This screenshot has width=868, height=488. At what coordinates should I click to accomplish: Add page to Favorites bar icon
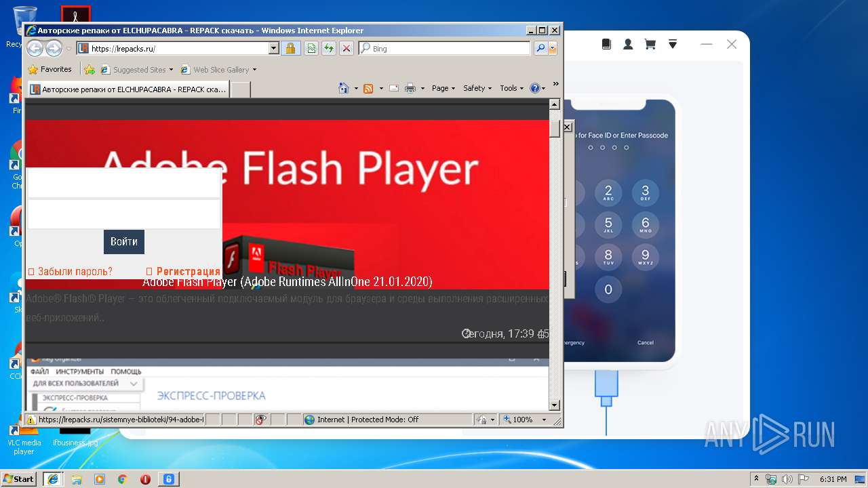(89, 69)
